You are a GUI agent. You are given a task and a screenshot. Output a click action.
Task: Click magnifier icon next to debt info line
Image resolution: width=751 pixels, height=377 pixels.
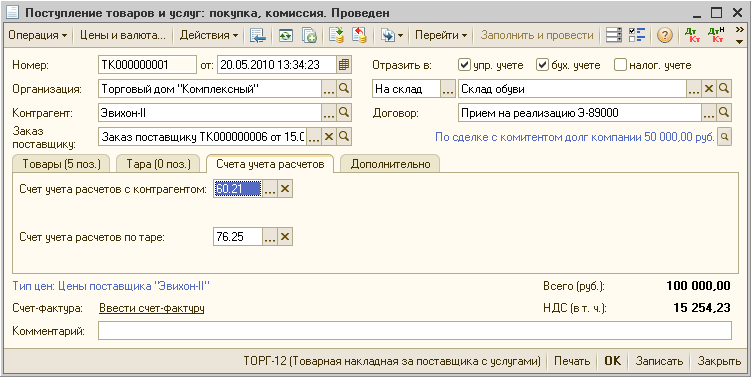pos(724,137)
